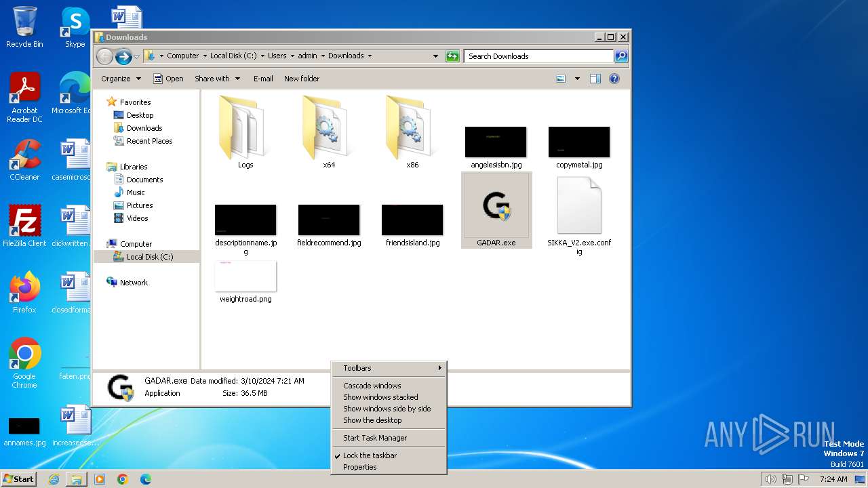The image size is (868, 488).
Task: Click the Back navigation arrow
Action: (x=104, y=56)
